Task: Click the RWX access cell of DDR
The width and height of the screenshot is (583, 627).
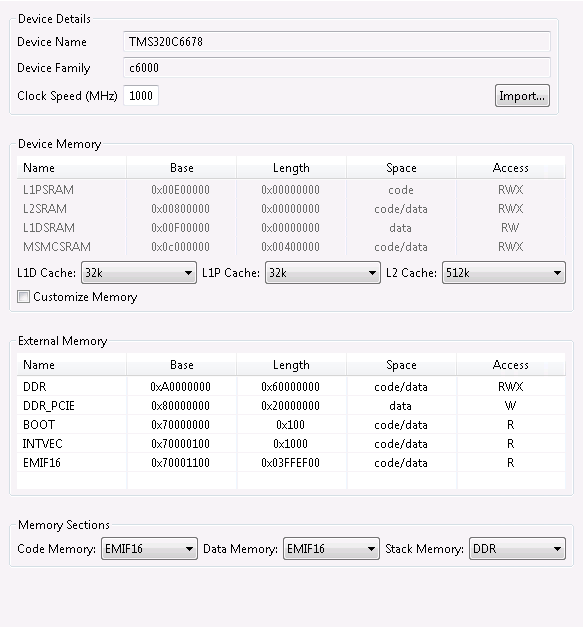Action: click(x=511, y=387)
